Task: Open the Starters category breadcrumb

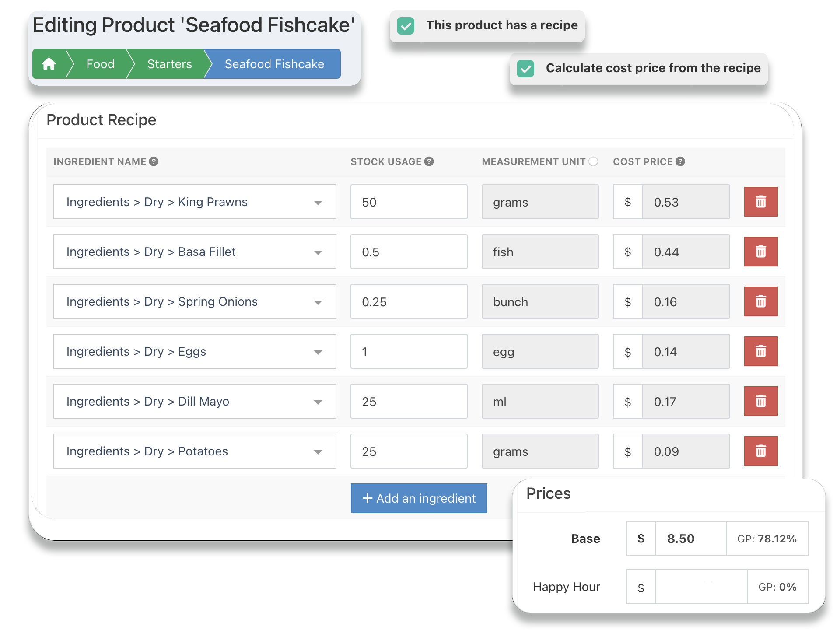Action: [x=169, y=64]
